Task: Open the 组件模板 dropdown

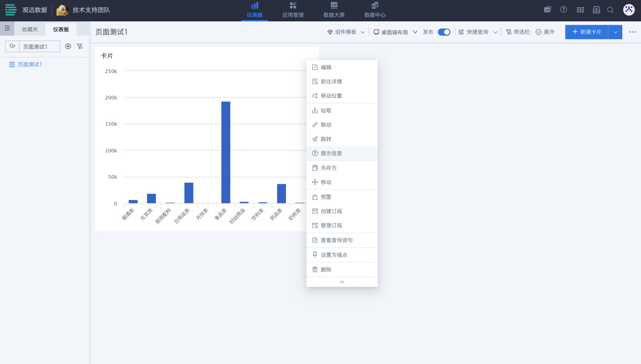Action: pyautogui.click(x=346, y=32)
